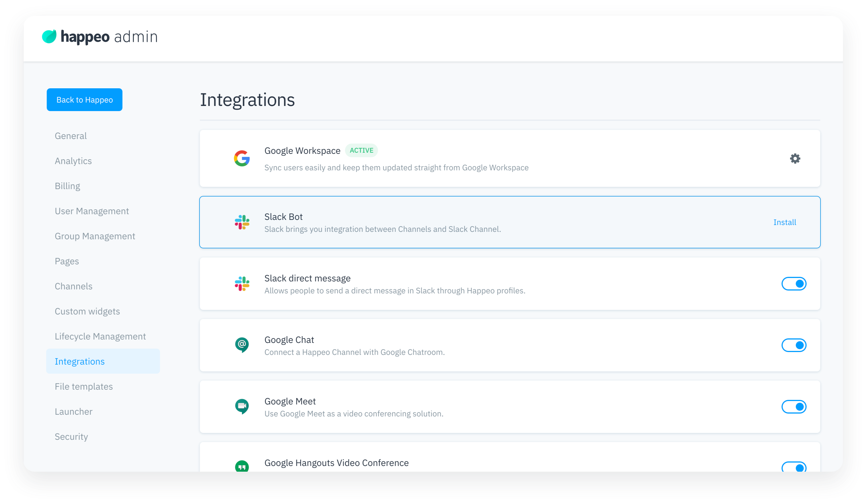Click the Happeo leaf logo
The height and width of the screenshot is (503, 868).
click(x=49, y=36)
